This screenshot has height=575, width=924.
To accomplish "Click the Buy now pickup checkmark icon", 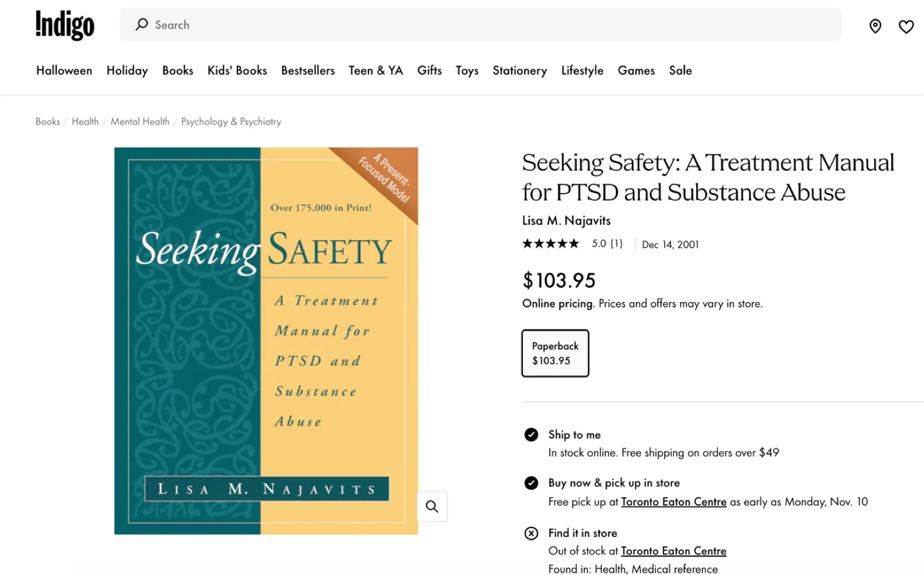I will [x=531, y=483].
